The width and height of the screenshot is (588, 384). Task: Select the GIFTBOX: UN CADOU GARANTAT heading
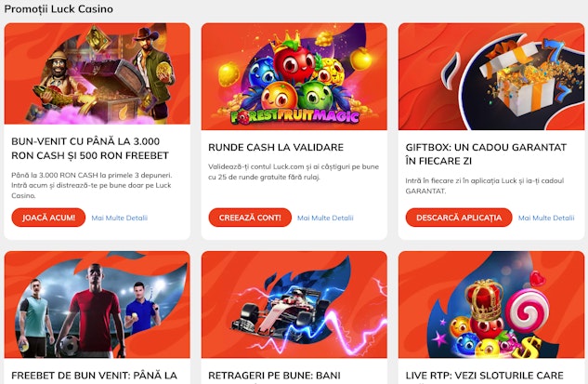pos(486,154)
